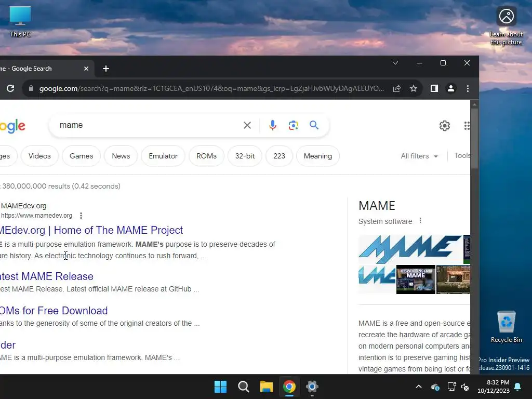Open Settings from the taskbar
The height and width of the screenshot is (399, 532).
312,387
